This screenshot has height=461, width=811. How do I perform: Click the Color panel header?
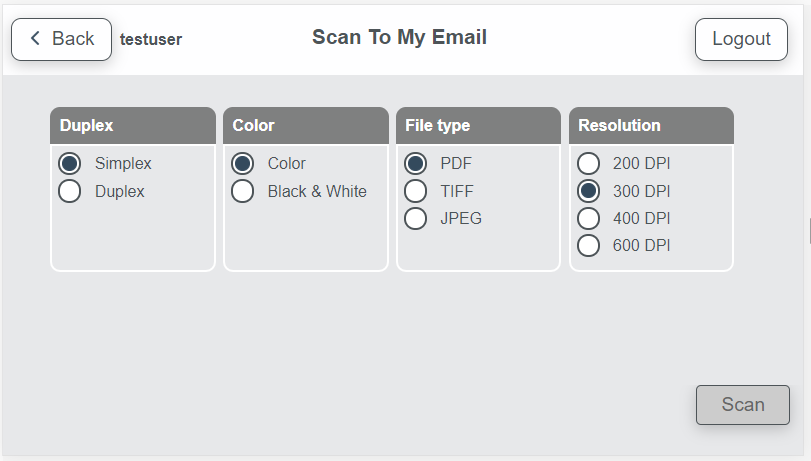306,126
